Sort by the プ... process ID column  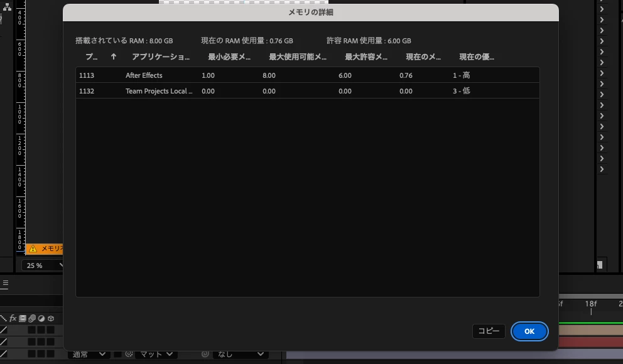click(92, 56)
